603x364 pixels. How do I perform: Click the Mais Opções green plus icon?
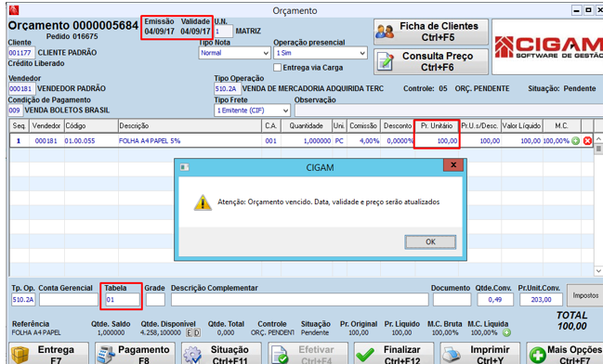pos(537,355)
